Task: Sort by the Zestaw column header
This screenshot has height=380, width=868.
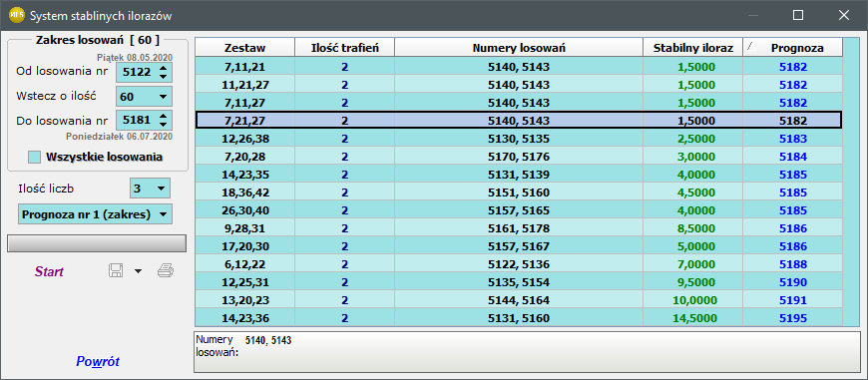Action: (x=244, y=48)
